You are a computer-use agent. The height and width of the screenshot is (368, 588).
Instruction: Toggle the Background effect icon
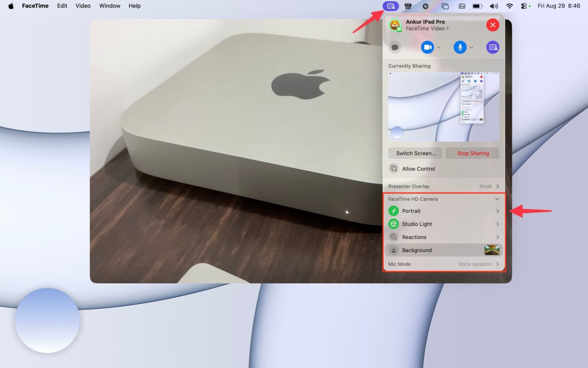[394, 250]
